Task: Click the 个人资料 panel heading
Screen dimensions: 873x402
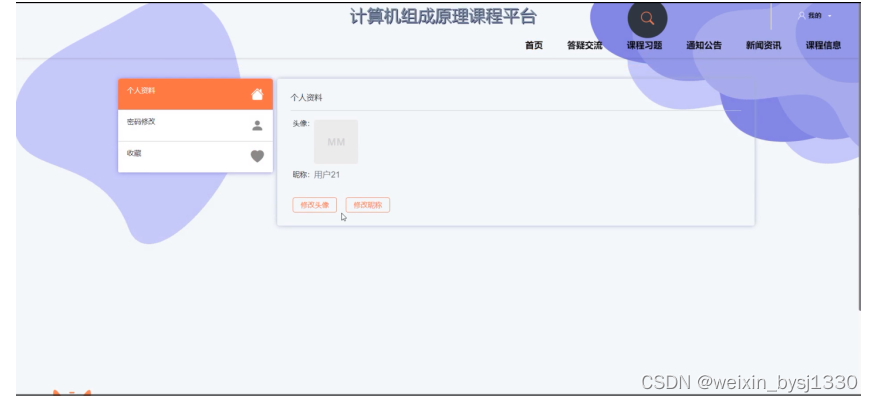Action: [x=306, y=98]
